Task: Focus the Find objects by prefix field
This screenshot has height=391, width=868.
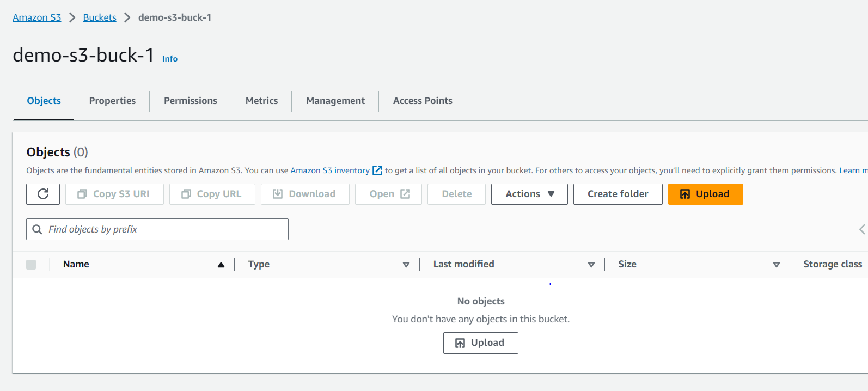Action: 157,229
